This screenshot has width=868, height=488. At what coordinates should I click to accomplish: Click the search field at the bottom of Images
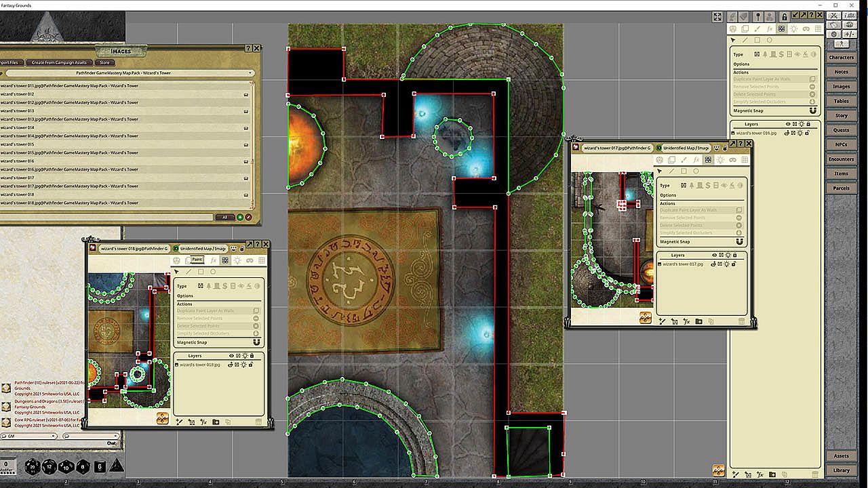(106, 218)
